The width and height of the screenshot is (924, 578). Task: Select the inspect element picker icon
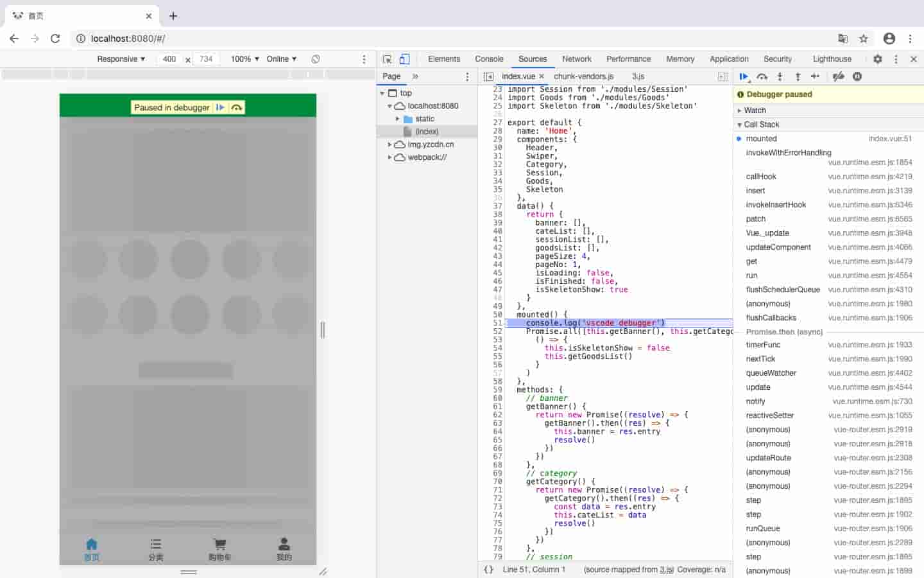[x=387, y=59]
